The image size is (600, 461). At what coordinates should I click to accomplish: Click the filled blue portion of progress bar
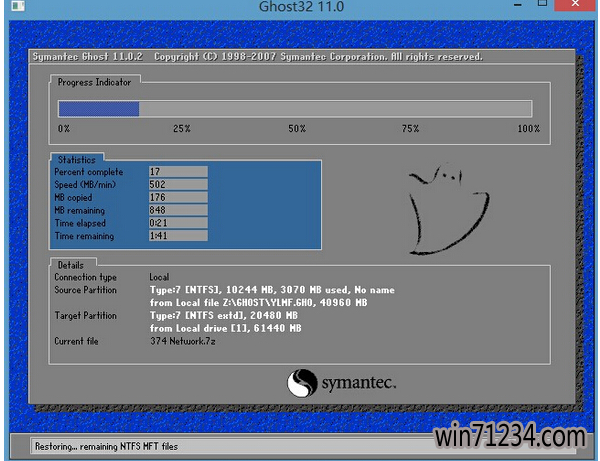(x=98, y=109)
